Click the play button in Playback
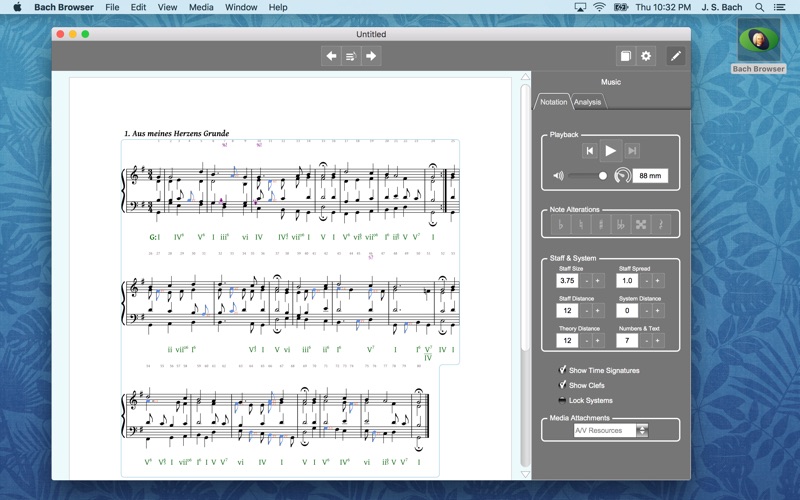Image resolution: width=800 pixels, height=500 pixels. point(610,151)
